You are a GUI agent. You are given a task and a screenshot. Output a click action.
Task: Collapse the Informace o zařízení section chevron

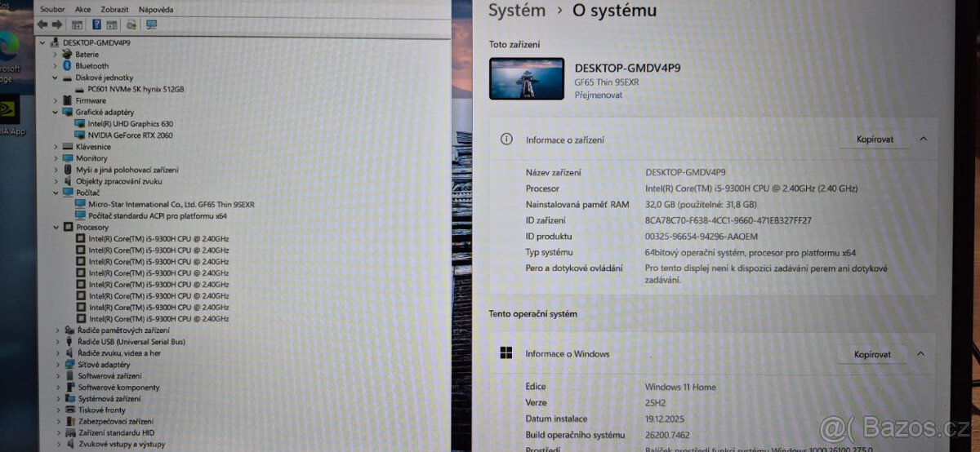[x=923, y=140]
